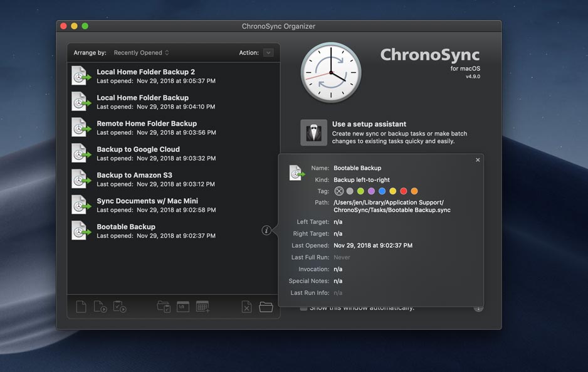Click the Last Opened date in popover
588x372 pixels.
[373, 245]
